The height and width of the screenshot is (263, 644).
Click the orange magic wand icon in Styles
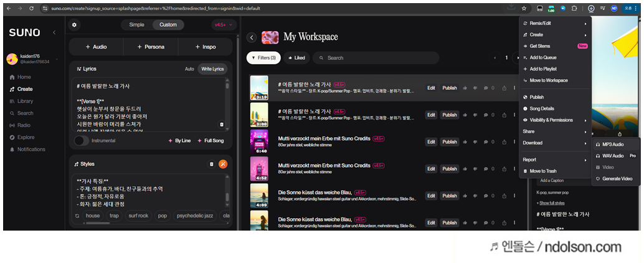[x=223, y=164]
